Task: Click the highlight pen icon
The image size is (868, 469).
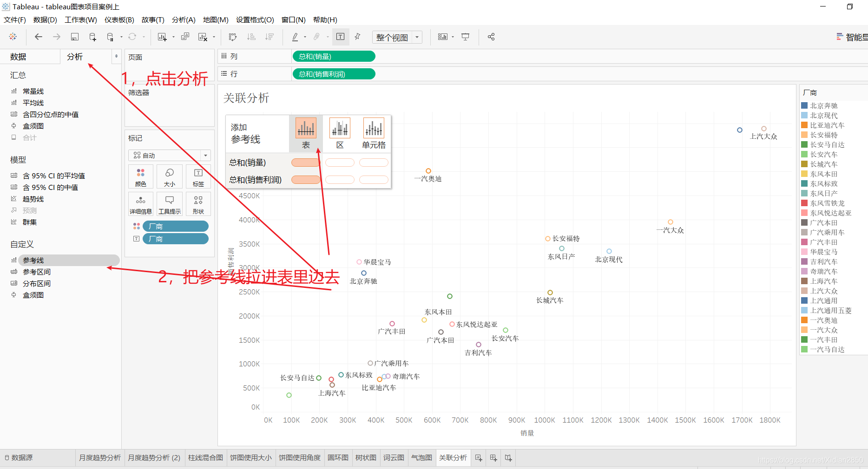Action: tap(295, 37)
